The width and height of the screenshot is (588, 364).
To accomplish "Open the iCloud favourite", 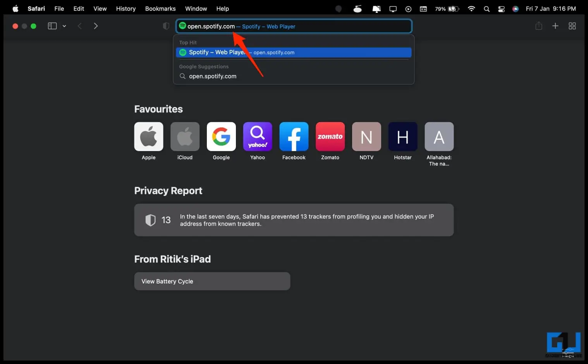I will [x=185, y=137].
